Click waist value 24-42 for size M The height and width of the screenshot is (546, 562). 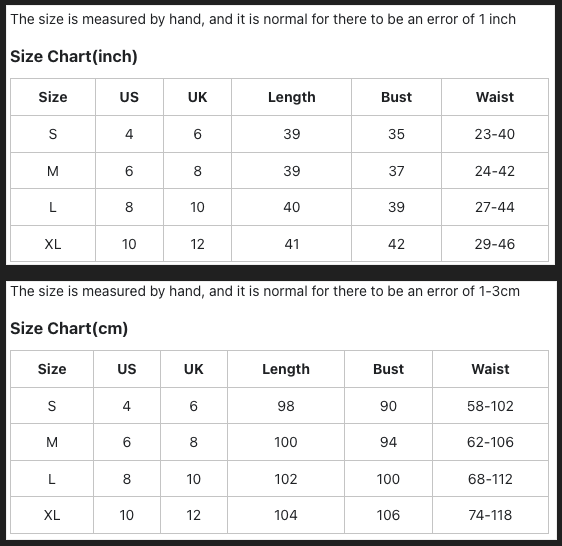click(x=495, y=171)
